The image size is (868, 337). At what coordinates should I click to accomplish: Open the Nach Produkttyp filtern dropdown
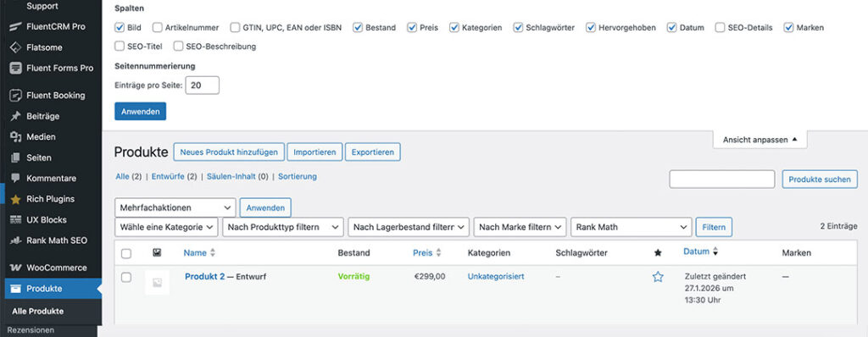pyautogui.click(x=283, y=227)
